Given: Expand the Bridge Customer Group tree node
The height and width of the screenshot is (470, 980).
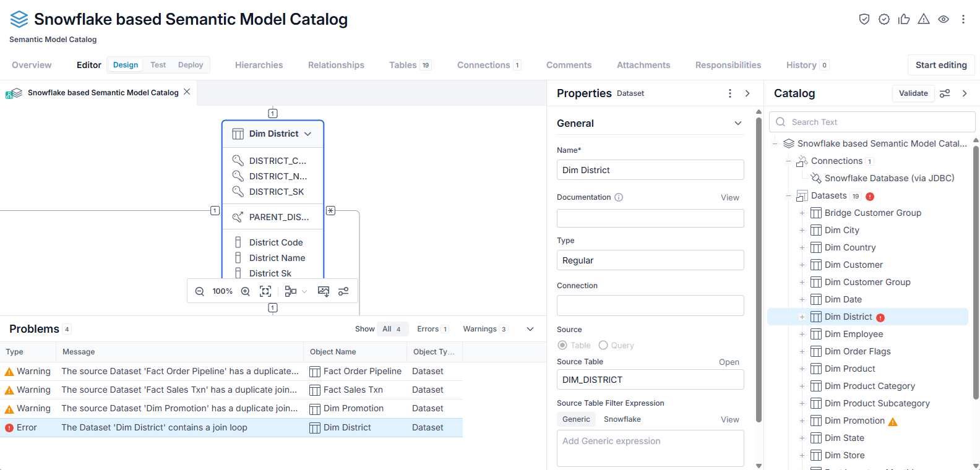Looking at the screenshot, I should tap(802, 213).
